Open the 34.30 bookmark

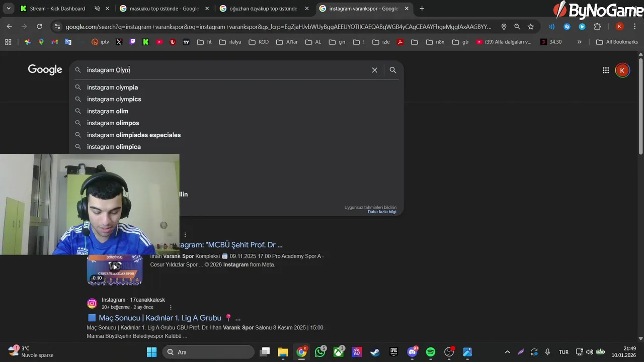551,42
